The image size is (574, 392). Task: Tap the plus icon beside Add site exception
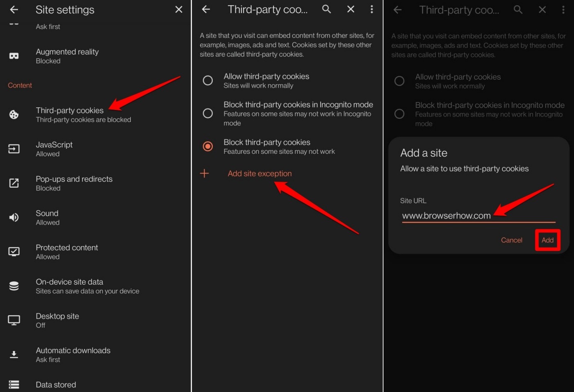pos(205,173)
